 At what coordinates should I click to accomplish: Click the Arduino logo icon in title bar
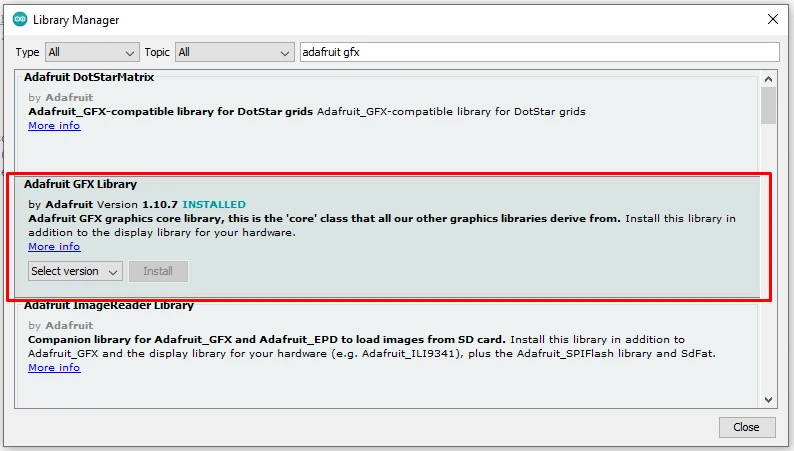pos(20,20)
